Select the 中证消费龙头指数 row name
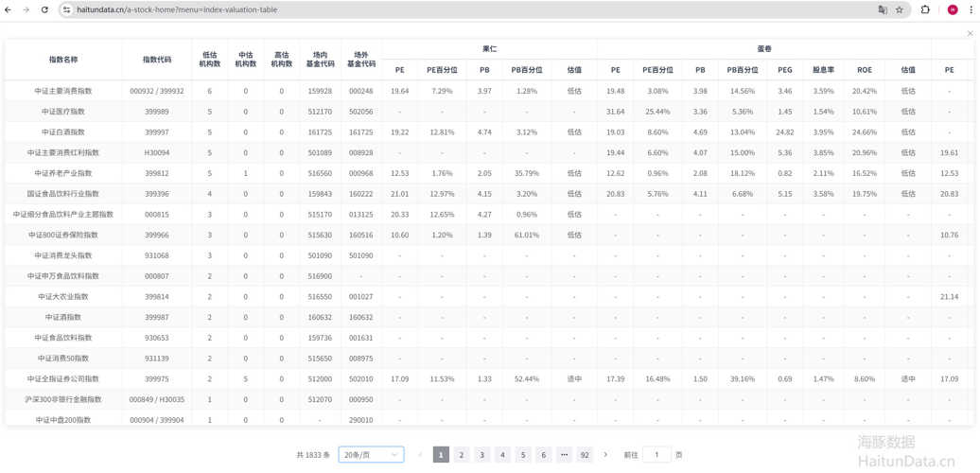 click(x=63, y=255)
